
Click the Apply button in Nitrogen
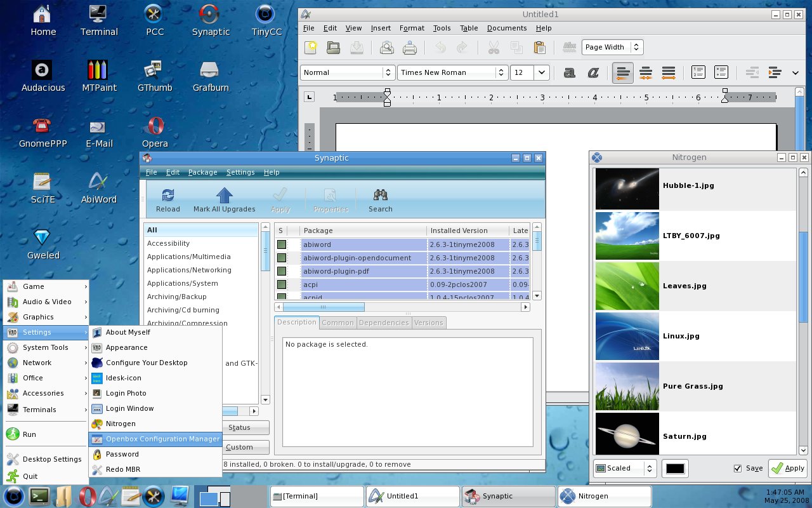788,468
